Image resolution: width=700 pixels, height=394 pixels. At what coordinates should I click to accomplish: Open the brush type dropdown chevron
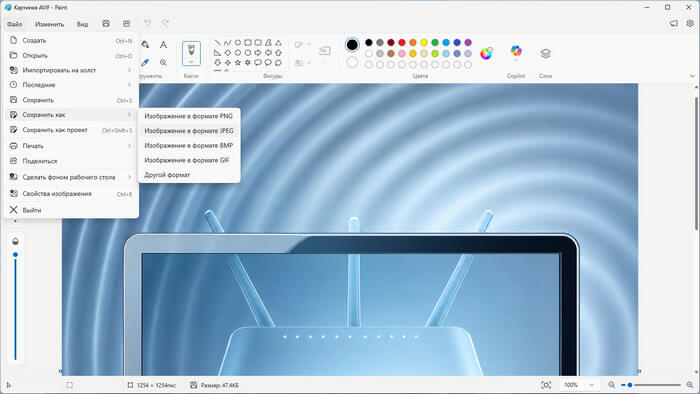pos(192,62)
